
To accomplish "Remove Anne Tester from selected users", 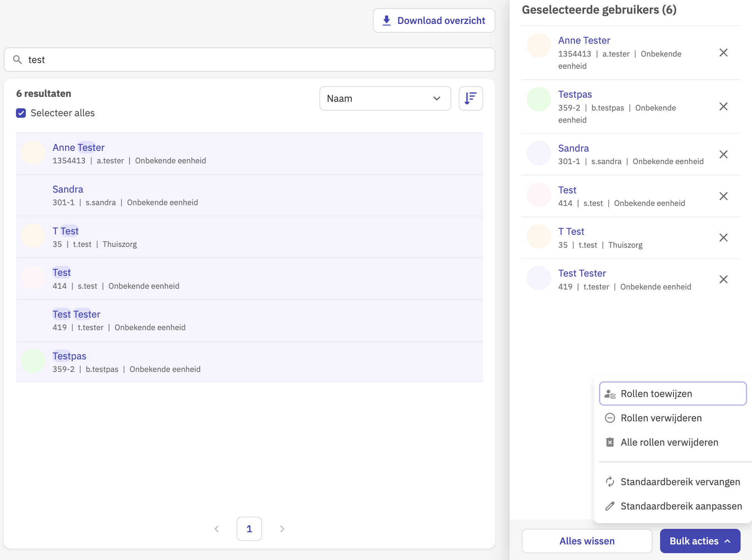I will (723, 53).
